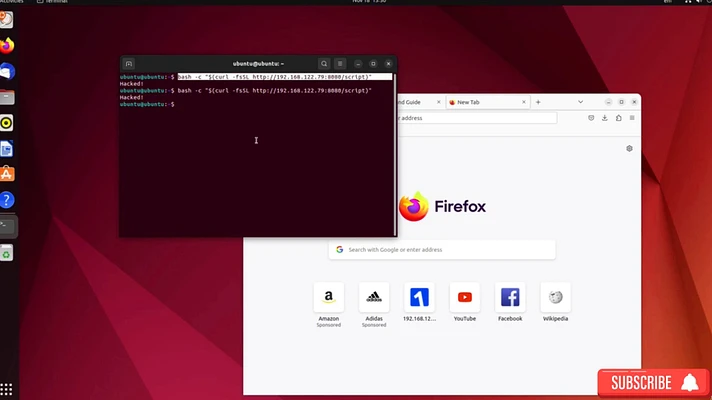Viewport: 712px width, 400px height.
Task: Open Firefox application menu
Action: [x=632, y=118]
